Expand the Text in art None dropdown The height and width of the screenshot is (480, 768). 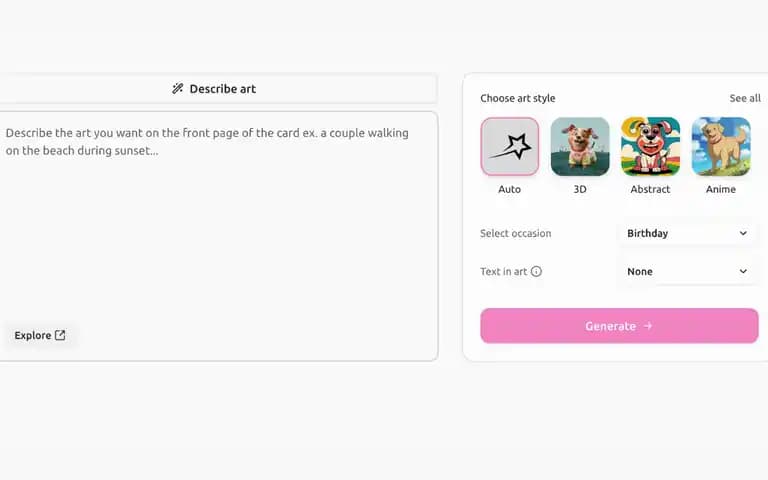click(x=687, y=271)
